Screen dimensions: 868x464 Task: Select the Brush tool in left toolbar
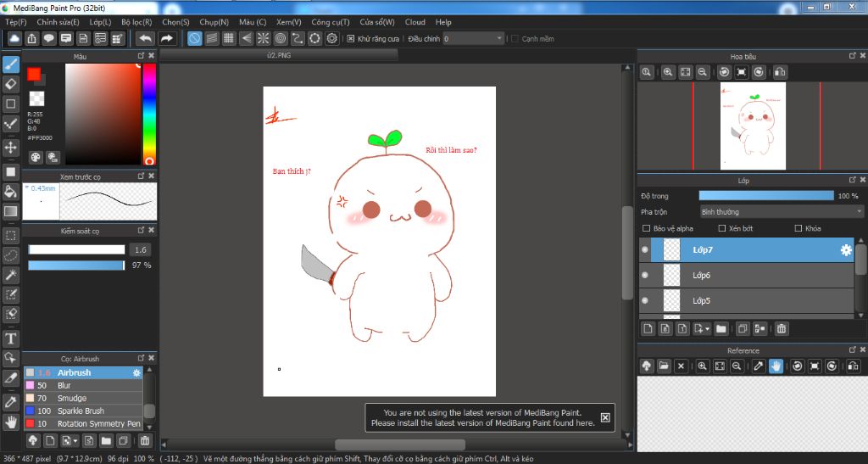point(10,64)
